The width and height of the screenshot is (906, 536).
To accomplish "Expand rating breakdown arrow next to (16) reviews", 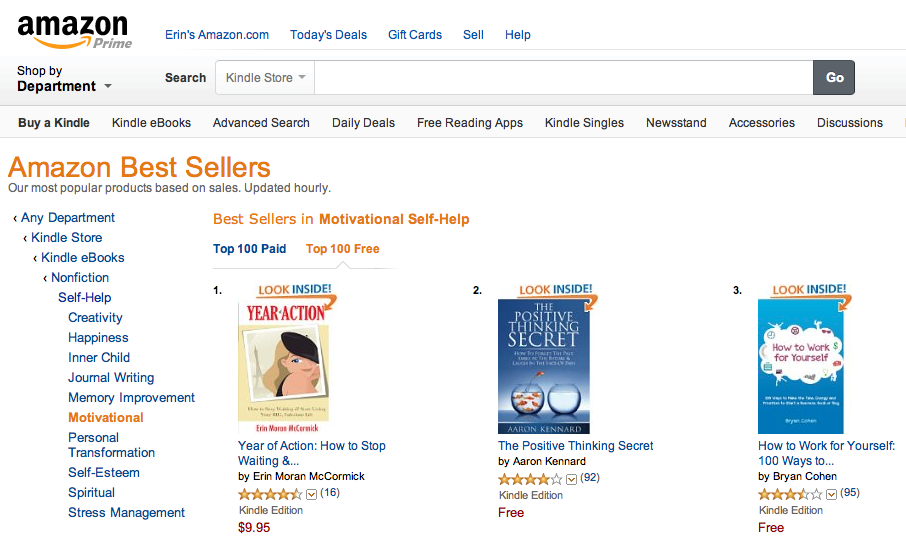I will coord(311,494).
